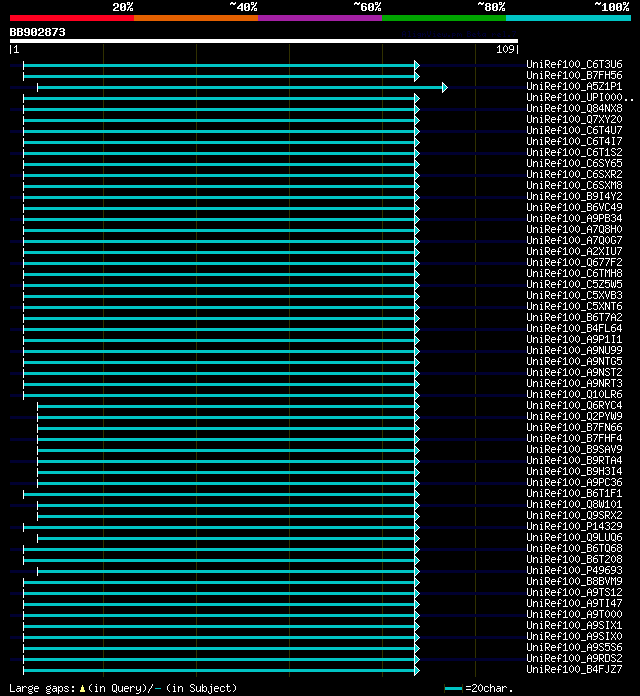Click on UniRef100_A9PC36
The image size is (640, 696).
tap(574, 482)
